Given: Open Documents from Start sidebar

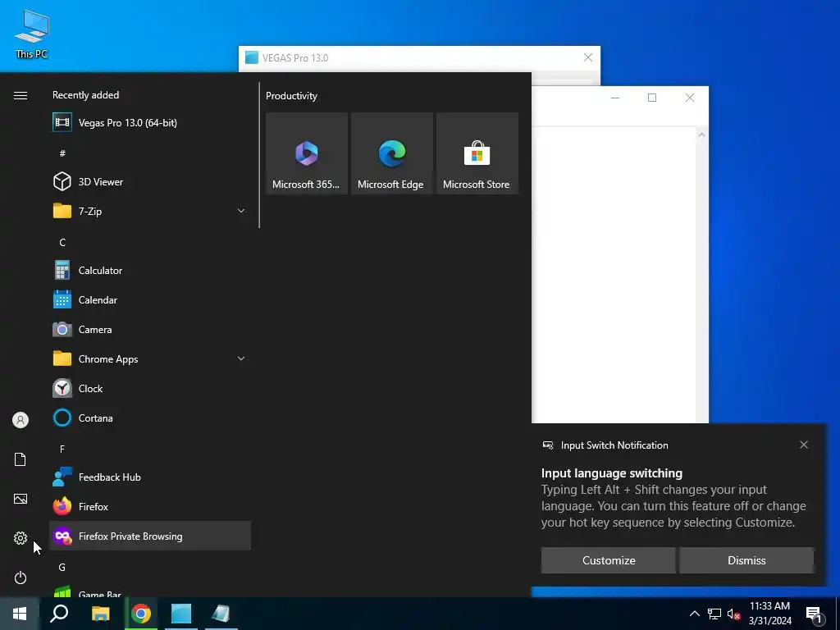Looking at the screenshot, I should click(x=21, y=459).
